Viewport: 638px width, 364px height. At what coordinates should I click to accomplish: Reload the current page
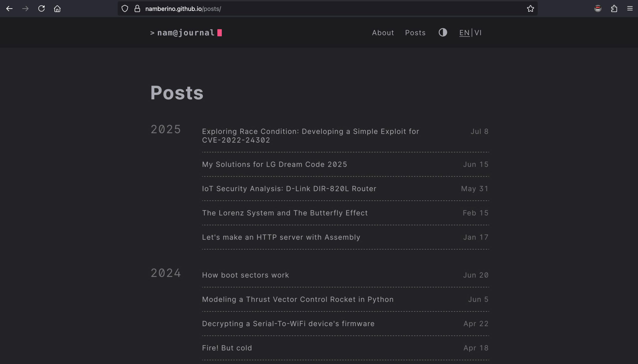42,9
